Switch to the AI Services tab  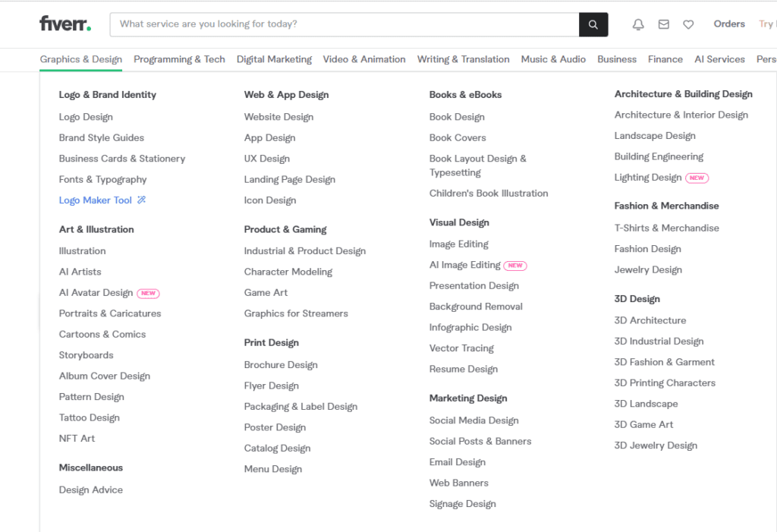719,58
